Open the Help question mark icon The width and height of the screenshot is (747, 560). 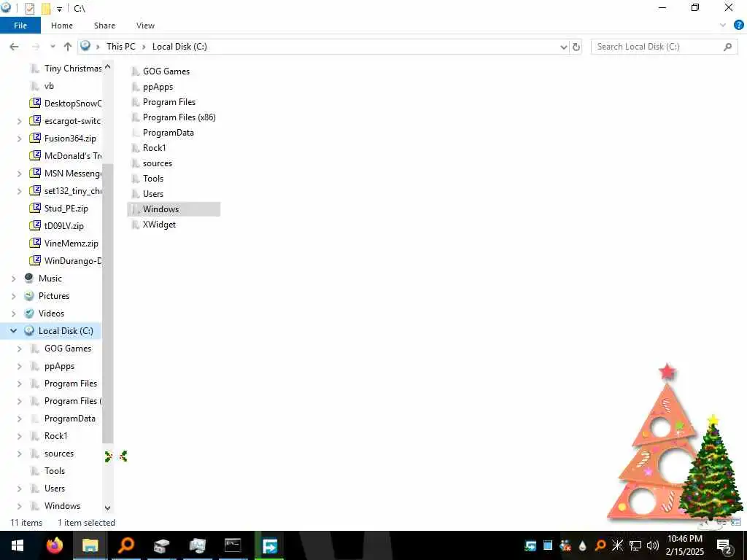[738, 26]
